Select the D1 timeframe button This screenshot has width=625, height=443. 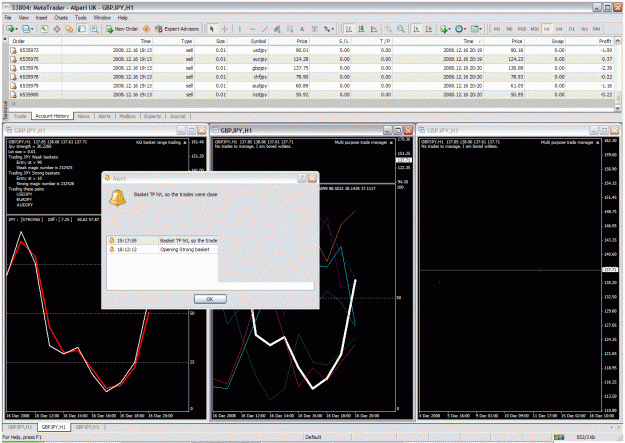572,29
